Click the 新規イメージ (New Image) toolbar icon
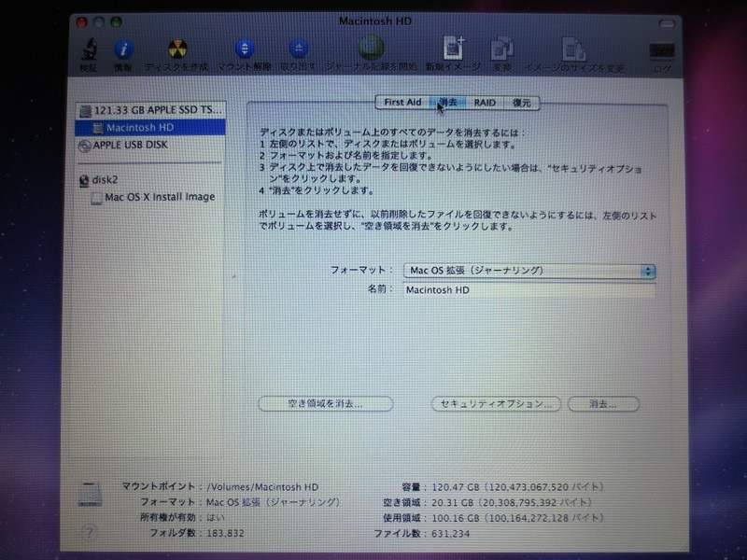Screen dimensions: 747x560 pyautogui.click(x=453, y=48)
